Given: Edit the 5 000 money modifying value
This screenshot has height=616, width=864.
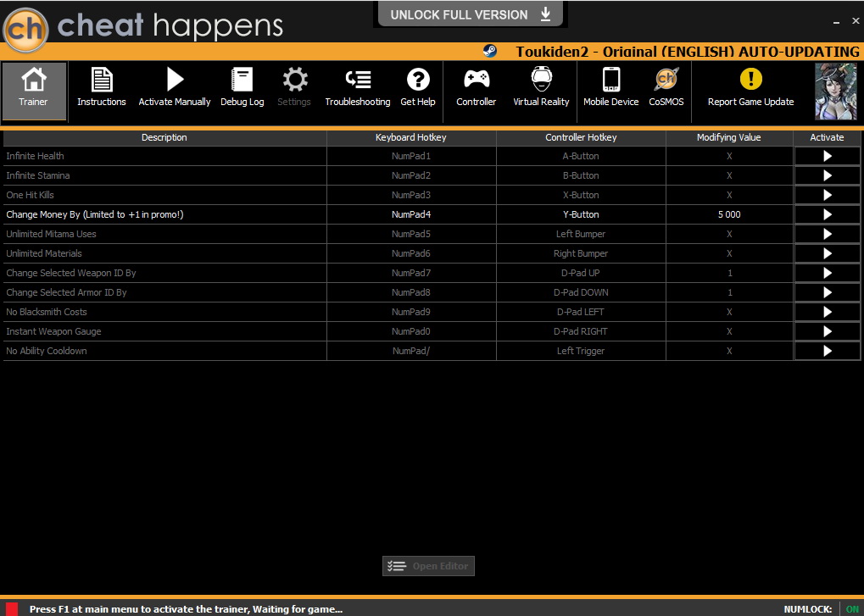Looking at the screenshot, I should click(729, 214).
